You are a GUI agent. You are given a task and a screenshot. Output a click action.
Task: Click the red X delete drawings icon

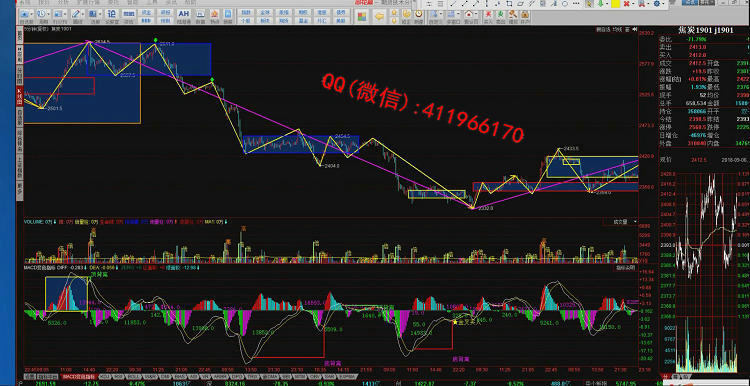(627, 4)
